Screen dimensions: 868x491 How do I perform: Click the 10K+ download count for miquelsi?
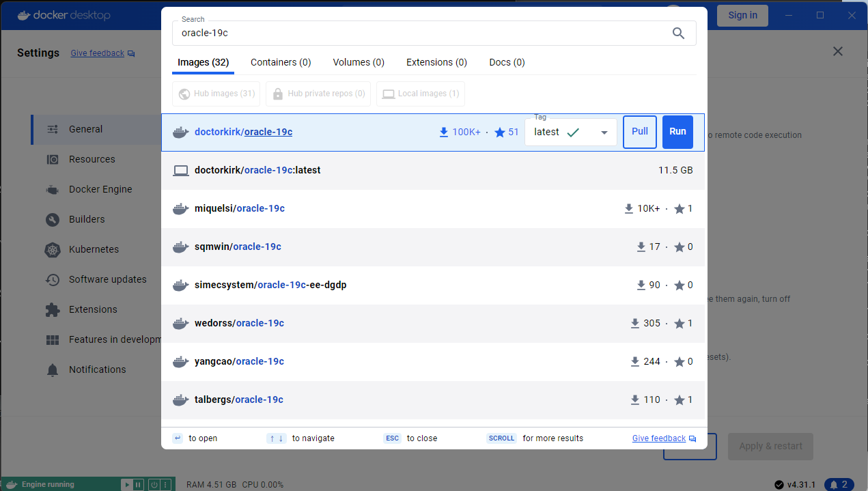[649, 208]
